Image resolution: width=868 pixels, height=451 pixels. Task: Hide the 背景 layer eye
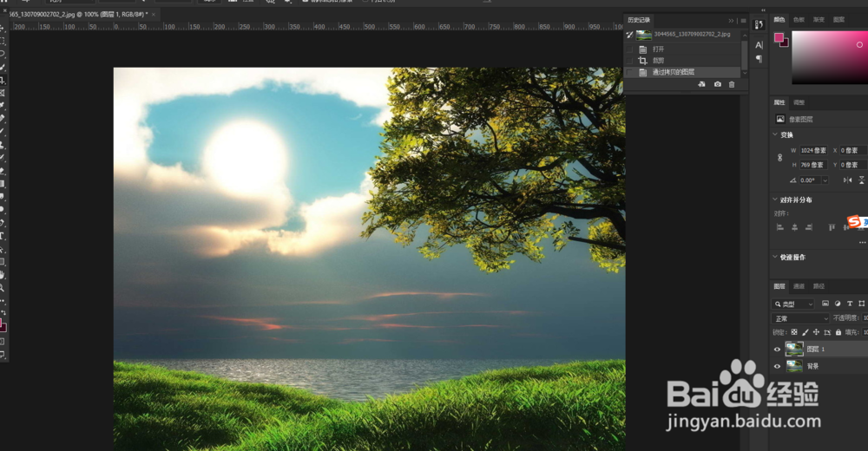777,366
